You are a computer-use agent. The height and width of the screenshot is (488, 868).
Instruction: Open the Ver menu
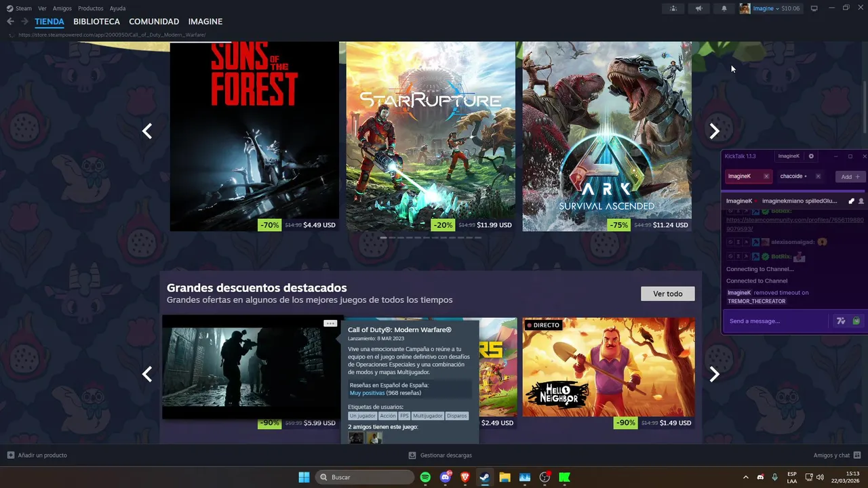point(42,8)
